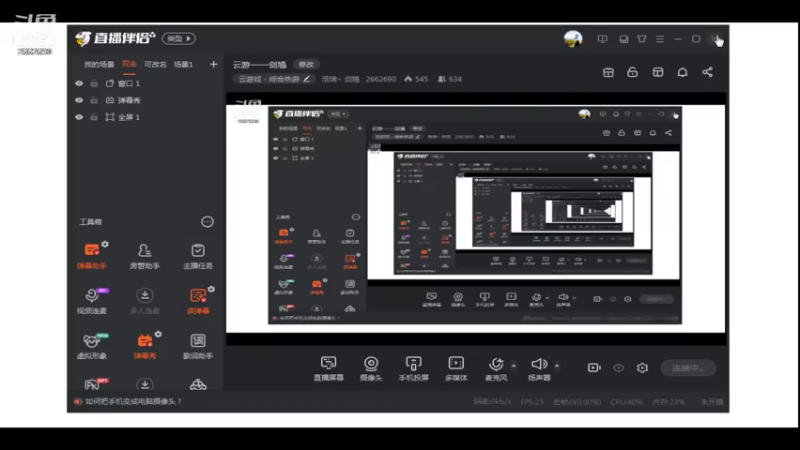Mute the 麦克风 microphone
Image resolution: width=800 pixels, height=450 pixels.
[495, 368]
